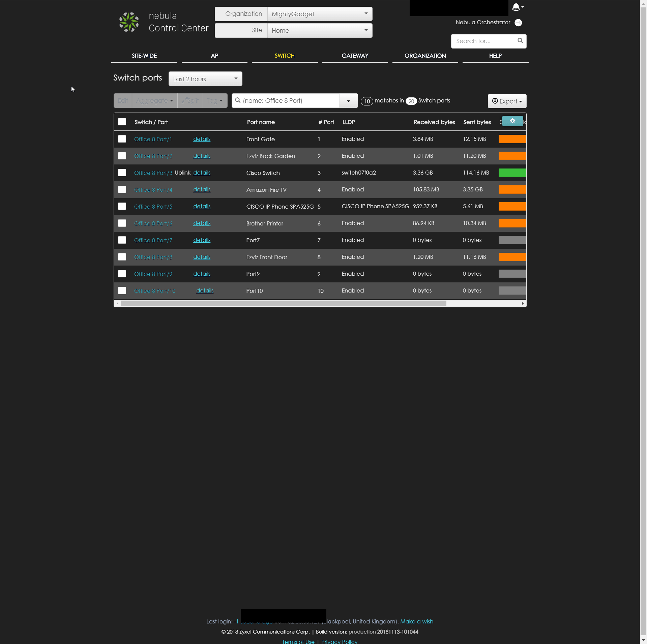Click the Nebula Orchestrator round icon
The image size is (647, 644).
point(518,23)
